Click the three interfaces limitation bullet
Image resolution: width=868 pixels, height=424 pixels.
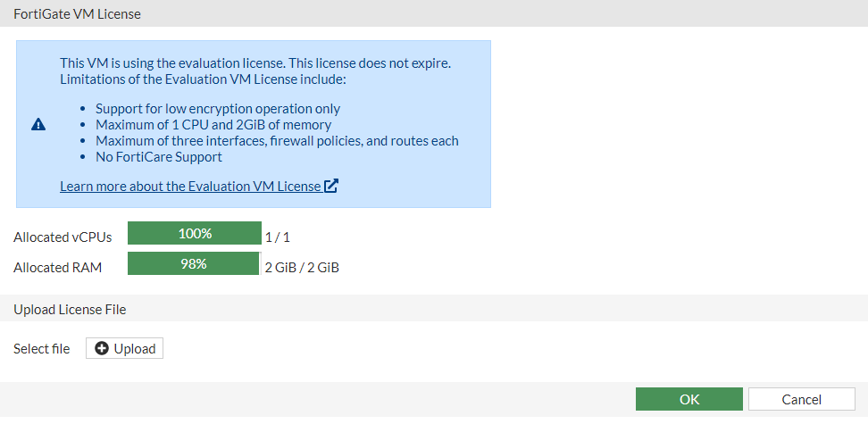coord(277,141)
